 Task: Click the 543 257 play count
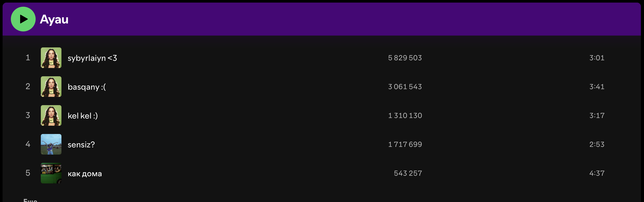pyautogui.click(x=408, y=173)
